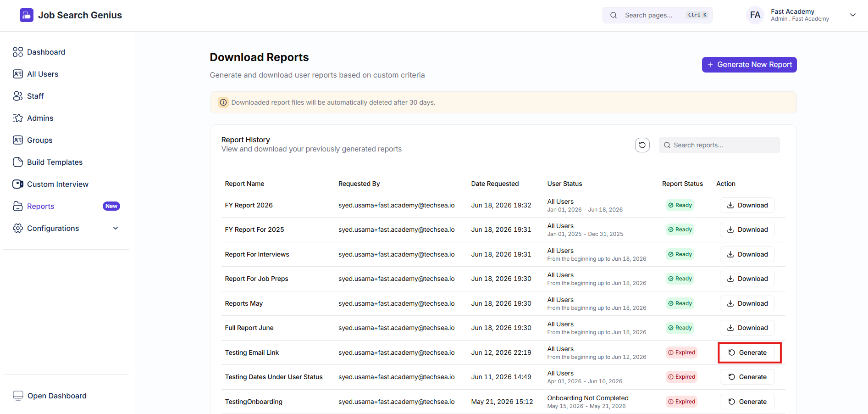Click the Staff people icon
Screen dimensions: 868x414
coord(18,96)
